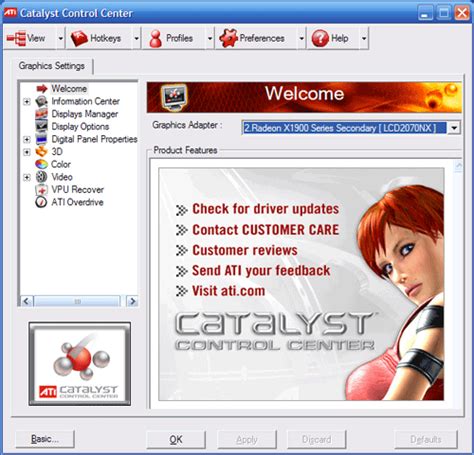Open the View dropdown arrow

point(60,38)
